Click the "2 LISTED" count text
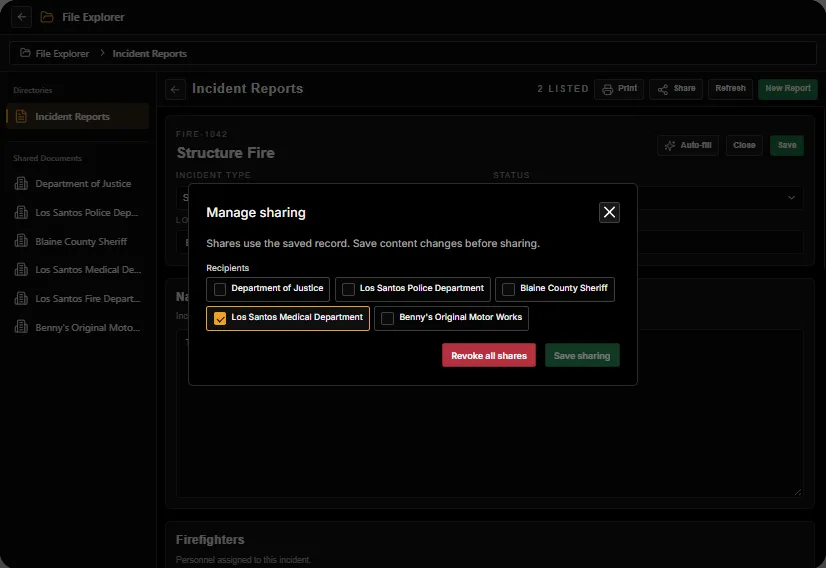This screenshot has width=826, height=568. (563, 89)
